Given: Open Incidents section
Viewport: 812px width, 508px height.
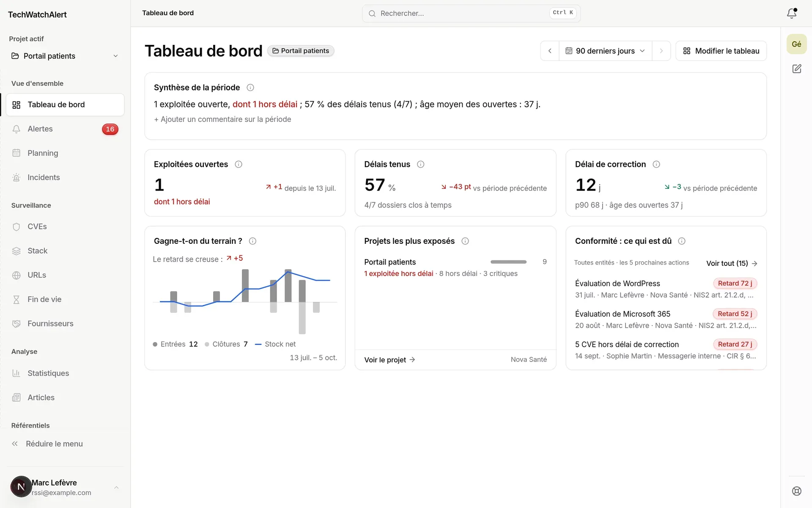Looking at the screenshot, I should point(65,177).
